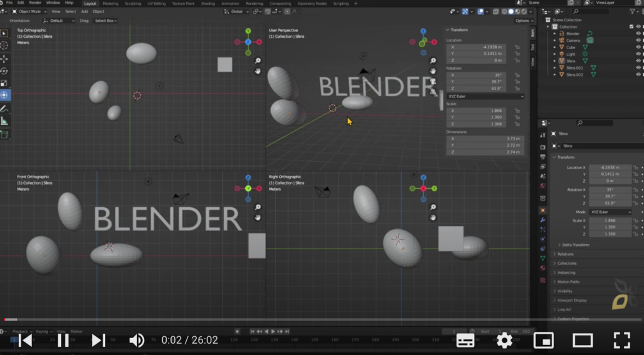Pause the video playback
Viewport: 644px width, 355px height.
pos(63,340)
